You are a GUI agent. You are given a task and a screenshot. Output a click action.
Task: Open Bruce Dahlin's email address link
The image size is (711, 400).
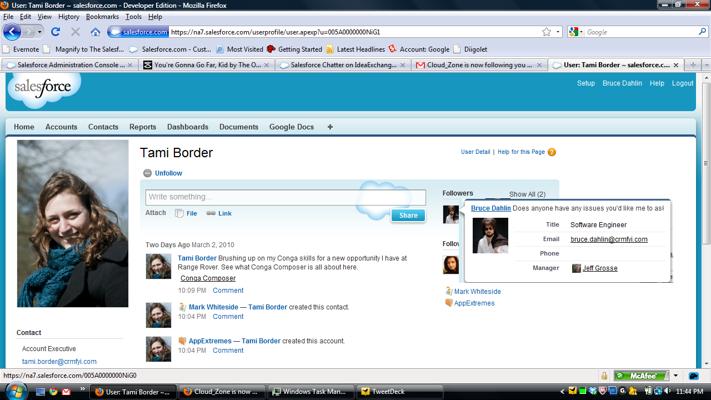tap(608, 239)
